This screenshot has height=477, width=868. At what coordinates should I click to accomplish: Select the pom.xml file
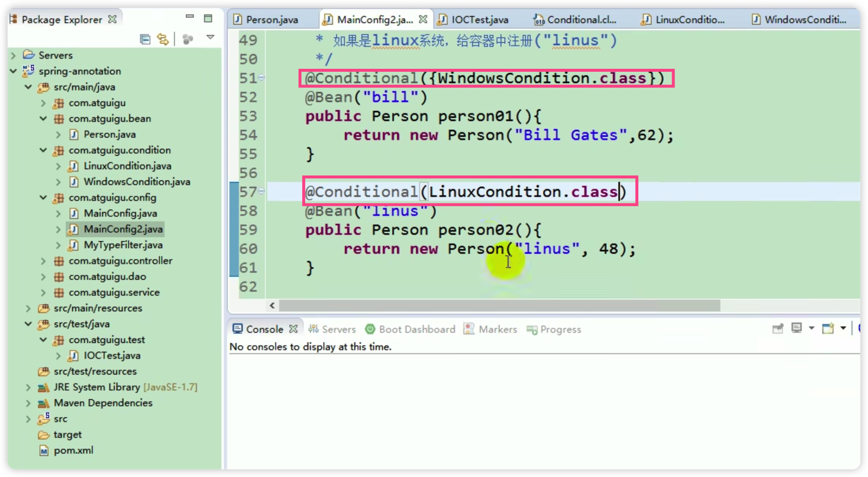click(71, 450)
